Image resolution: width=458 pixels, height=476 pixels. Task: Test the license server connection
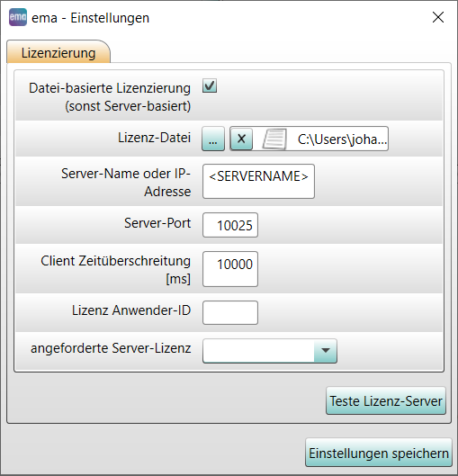tap(386, 400)
